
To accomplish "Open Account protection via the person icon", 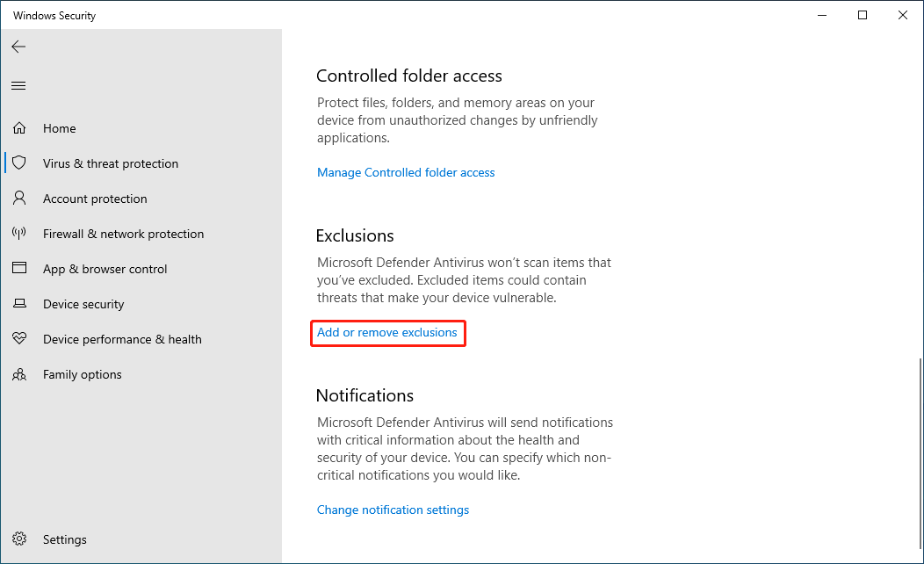I will point(19,199).
